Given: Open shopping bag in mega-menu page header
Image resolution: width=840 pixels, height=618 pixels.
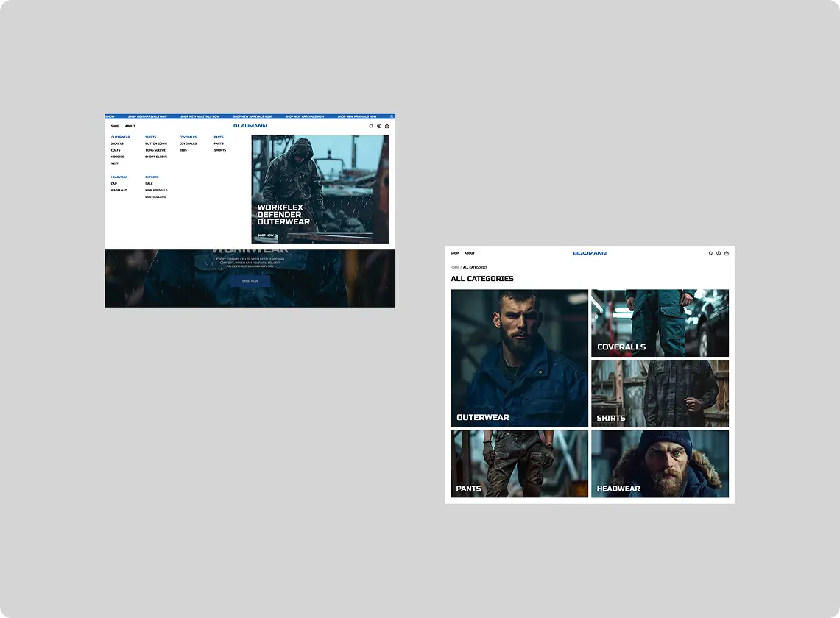Looking at the screenshot, I should pos(387,127).
